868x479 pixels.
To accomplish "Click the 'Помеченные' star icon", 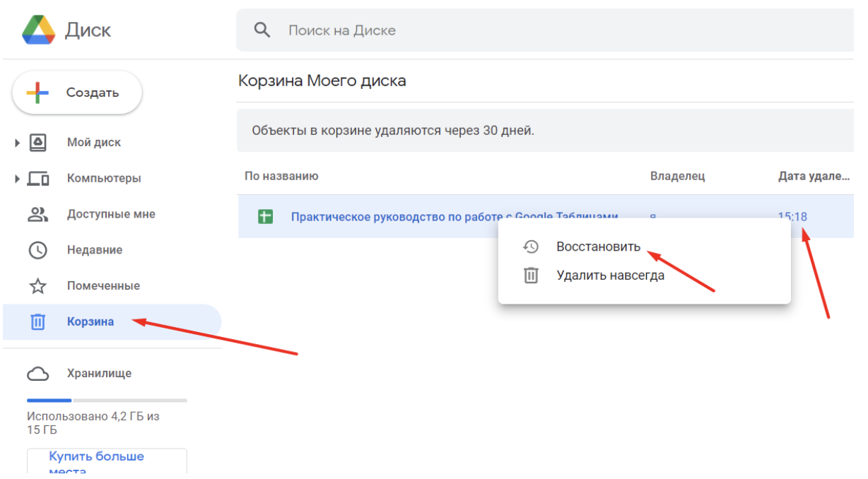I will 37,286.
